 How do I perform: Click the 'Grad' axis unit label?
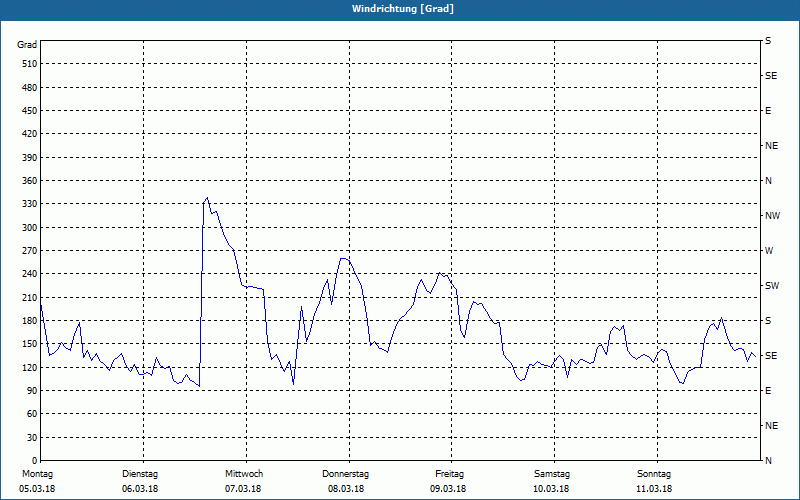(27, 45)
